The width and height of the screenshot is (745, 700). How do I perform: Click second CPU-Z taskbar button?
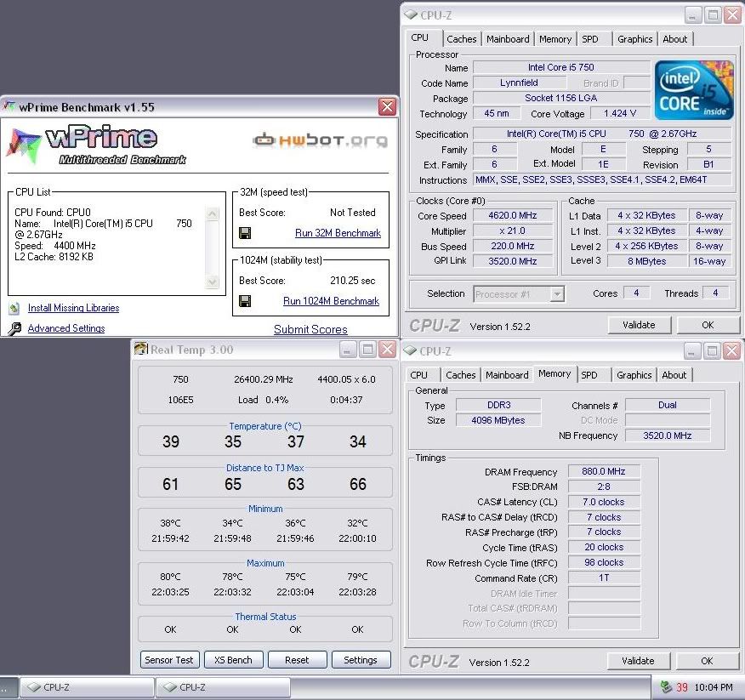(224, 687)
